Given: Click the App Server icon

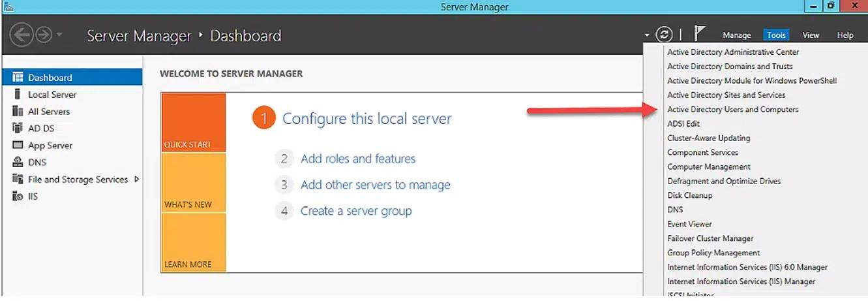Looking at the screenshot, I should [x=18, y=145].
